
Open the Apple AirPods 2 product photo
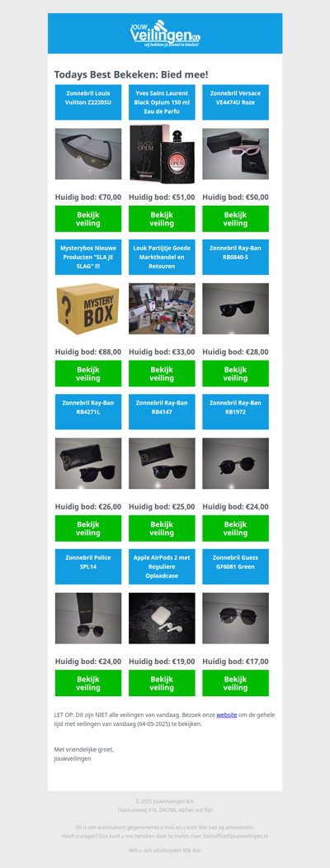pyautogui.click(x=162, y=619)
